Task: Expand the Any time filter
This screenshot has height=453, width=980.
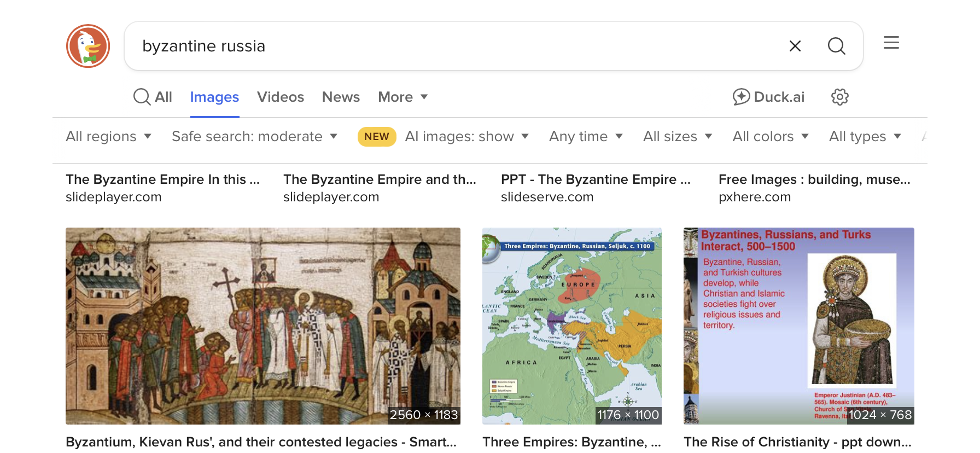Action: [x=586, y=136]
